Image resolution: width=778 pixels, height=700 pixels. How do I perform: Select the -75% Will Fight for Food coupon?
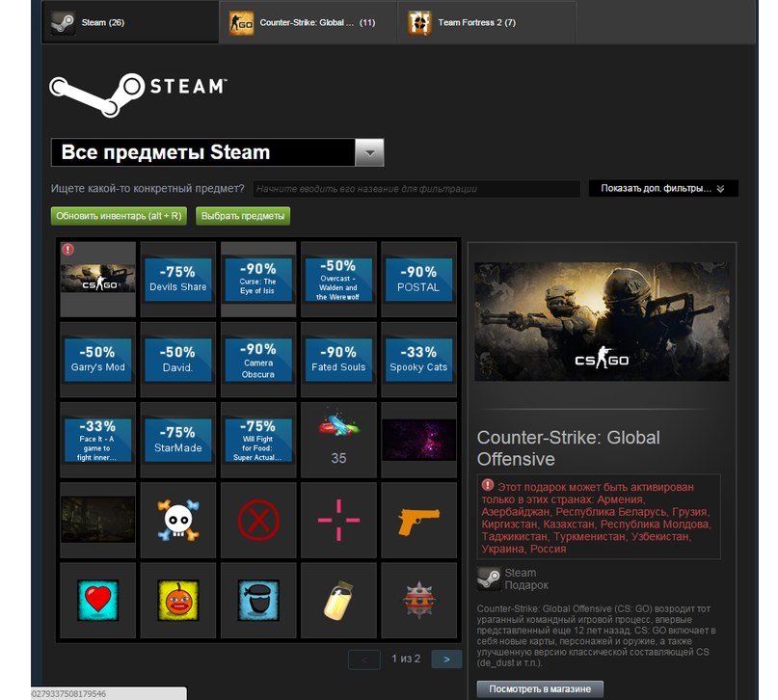[258, 440]
